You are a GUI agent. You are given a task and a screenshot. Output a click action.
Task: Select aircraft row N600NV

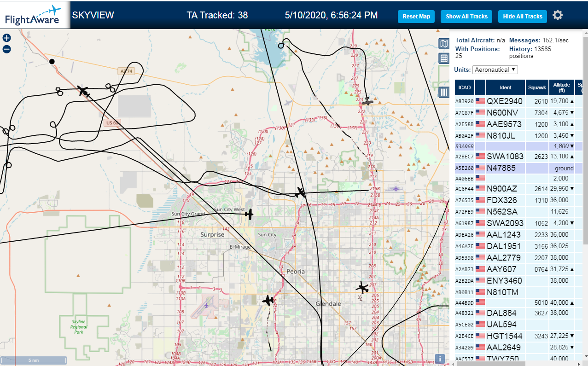pos(518,113)
